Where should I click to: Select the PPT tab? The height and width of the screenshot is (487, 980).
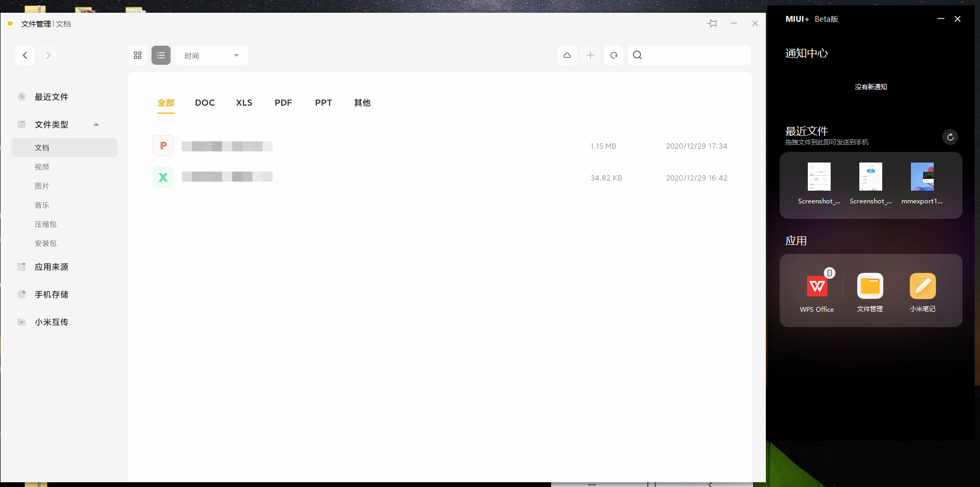tap(324, 102)
